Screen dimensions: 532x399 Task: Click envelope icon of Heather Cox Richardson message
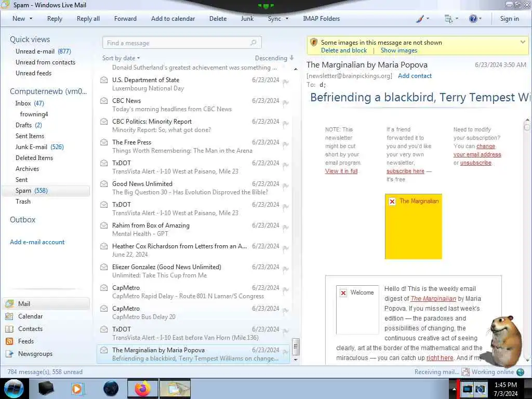[x=104, y=246]
